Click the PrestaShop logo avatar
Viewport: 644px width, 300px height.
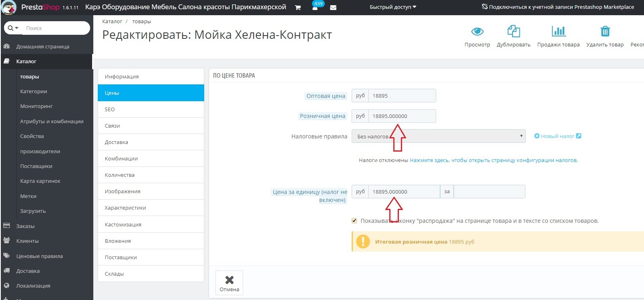click(x=9, y=7)
